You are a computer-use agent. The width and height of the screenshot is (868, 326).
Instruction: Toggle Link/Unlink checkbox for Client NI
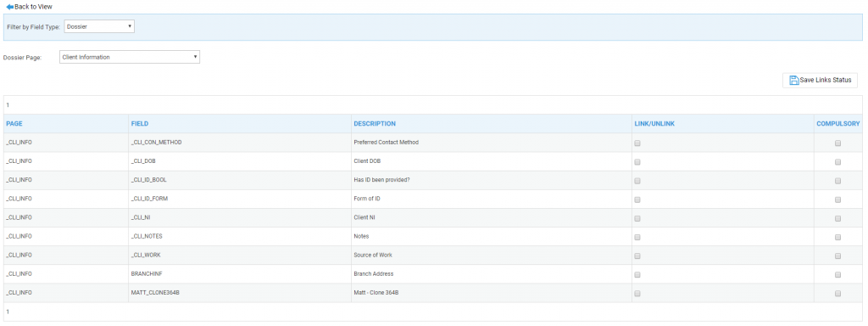[637, 218]
